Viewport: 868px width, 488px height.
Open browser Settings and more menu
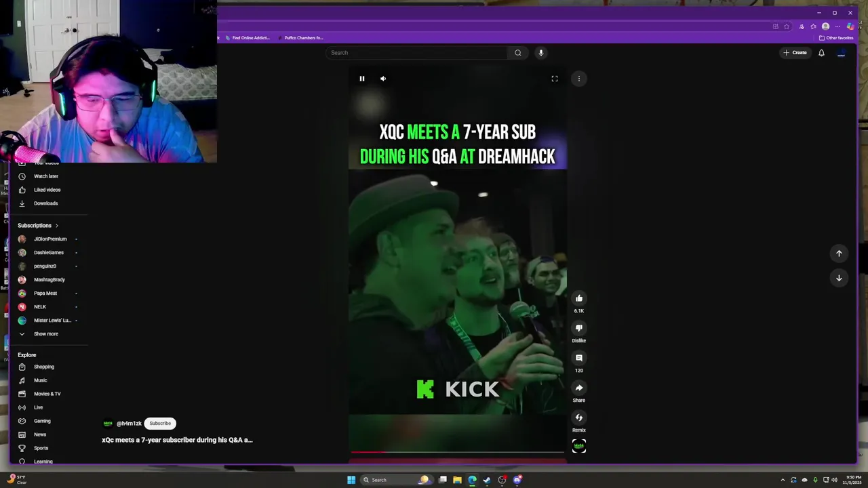(x=837, y=26)
